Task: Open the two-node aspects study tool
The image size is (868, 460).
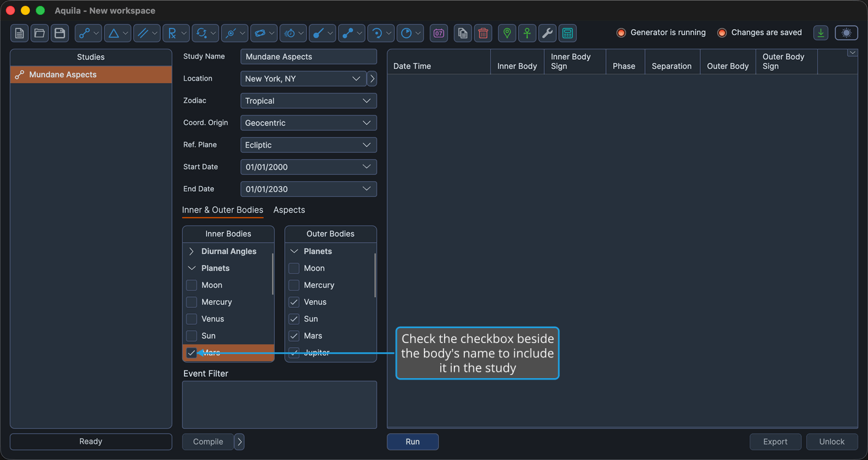Action: click(x=88, y=33)
